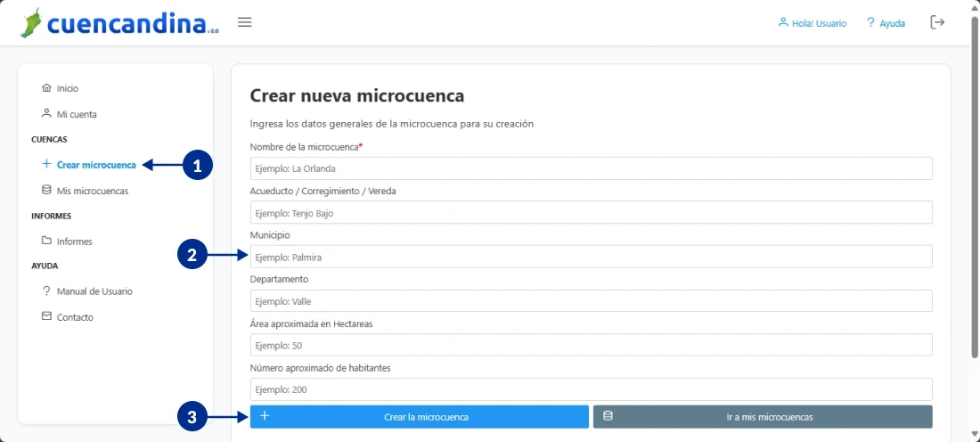This screenshot has width=980, height=442.
Task: Click into the Municipio input field
Action: tap(591, 257)
